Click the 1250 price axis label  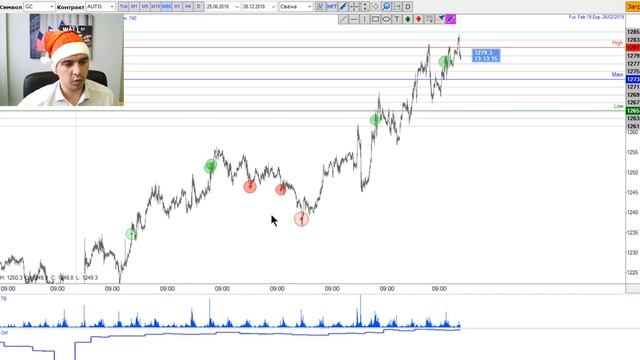[633, 172]
